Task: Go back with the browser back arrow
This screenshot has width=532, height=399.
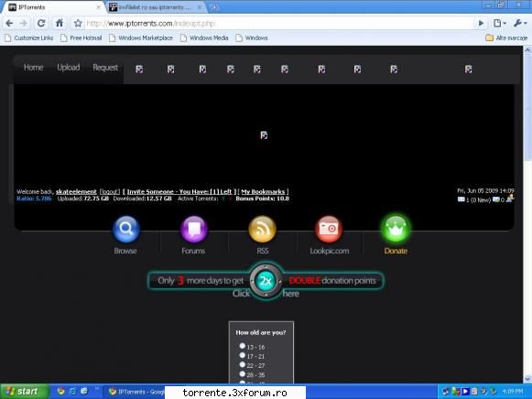Action: click(x=9, y=23)
